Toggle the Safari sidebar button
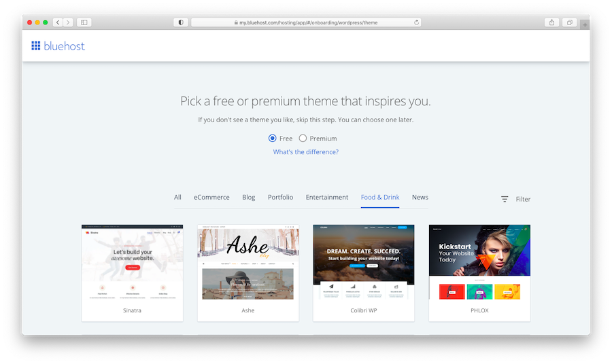 [x=84, y=22]
